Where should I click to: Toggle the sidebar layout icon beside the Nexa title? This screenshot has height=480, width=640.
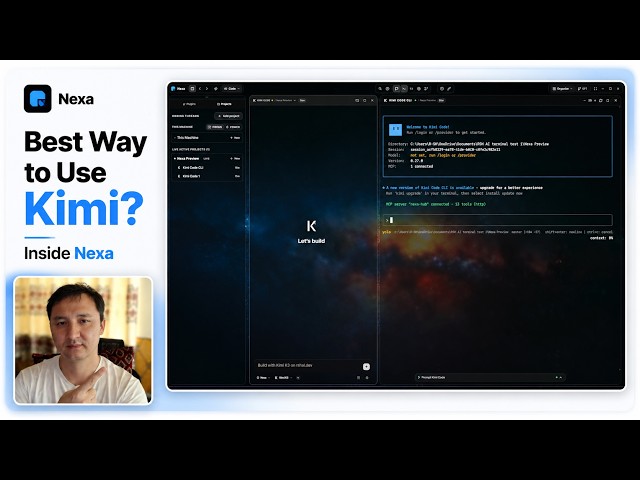point(192,89)
